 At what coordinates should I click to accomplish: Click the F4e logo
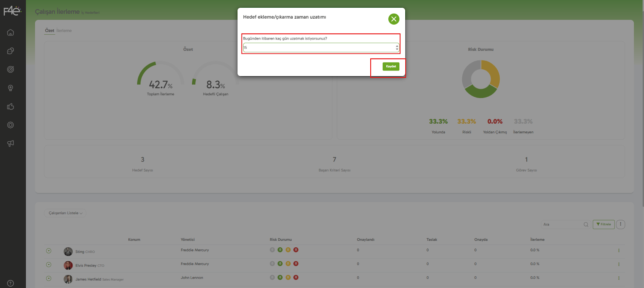tap(12, 11)
